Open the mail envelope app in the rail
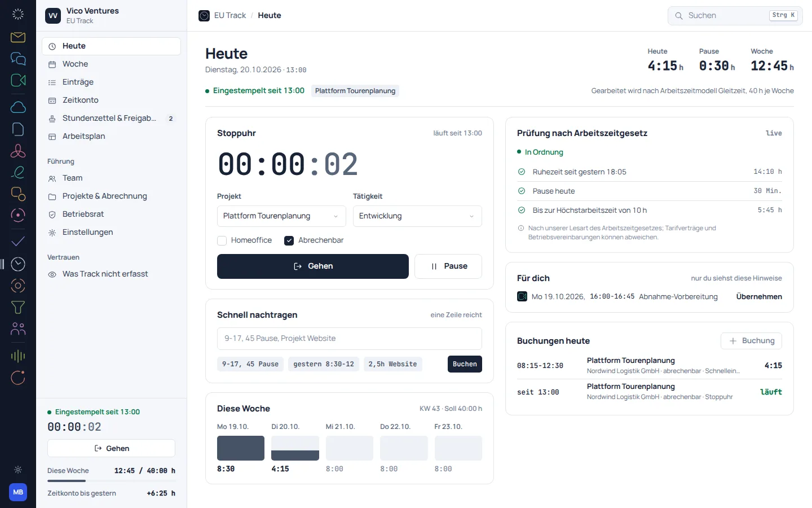This screenshot has width=812, height=508. click(18, 37)
